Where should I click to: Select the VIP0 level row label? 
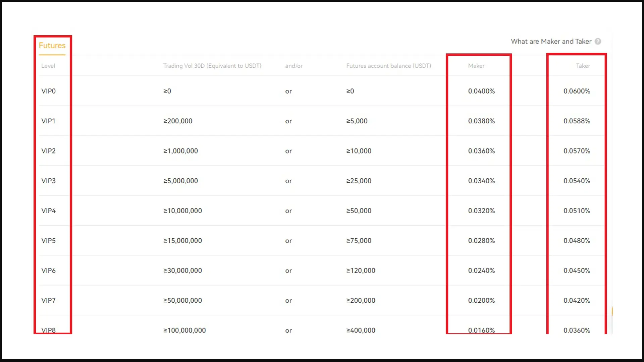pos(48,91)
